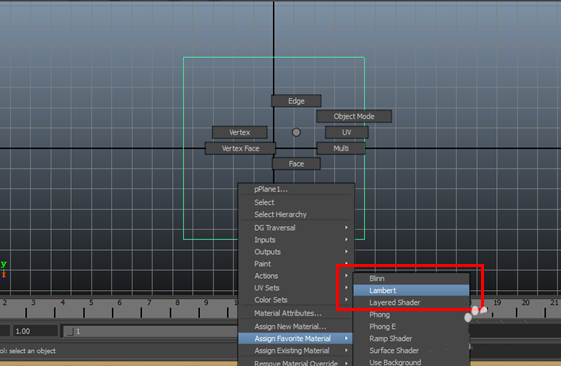Choose Surface Shader material
The height and width of the screenshot is (366, 561).
[411, 350]
